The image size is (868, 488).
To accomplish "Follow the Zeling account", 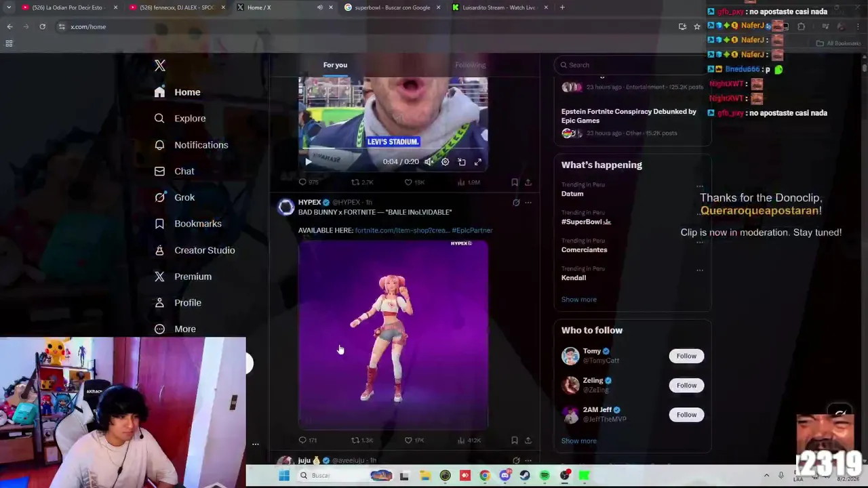I will coord(686,385).
